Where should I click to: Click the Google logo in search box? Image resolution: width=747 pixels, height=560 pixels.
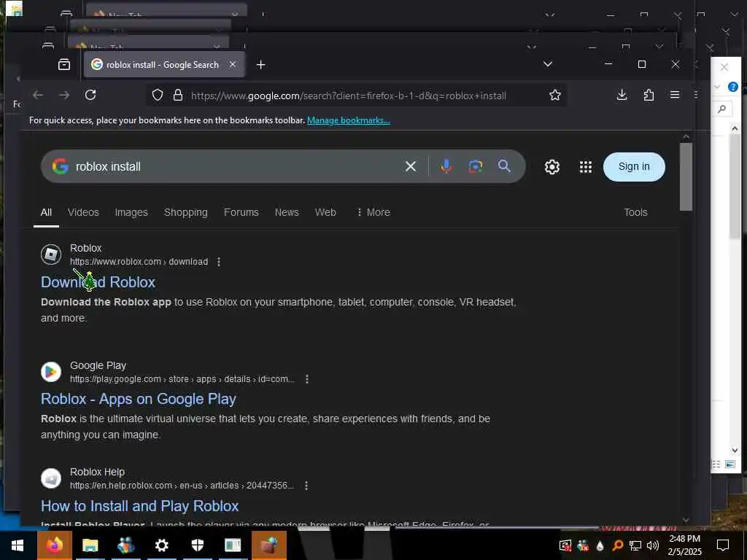(61, 166)
